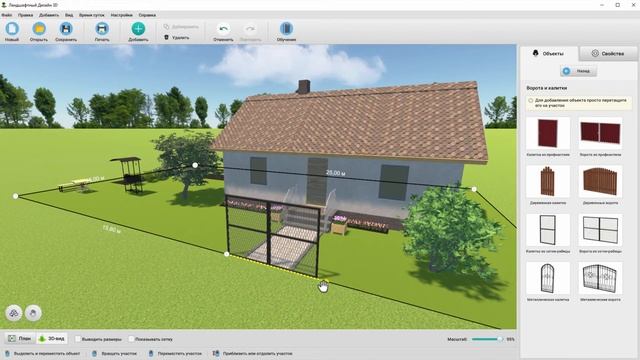The image size is (640, 360).
Task: Click the green plus Добавить icon
Action: coord(138,29)
